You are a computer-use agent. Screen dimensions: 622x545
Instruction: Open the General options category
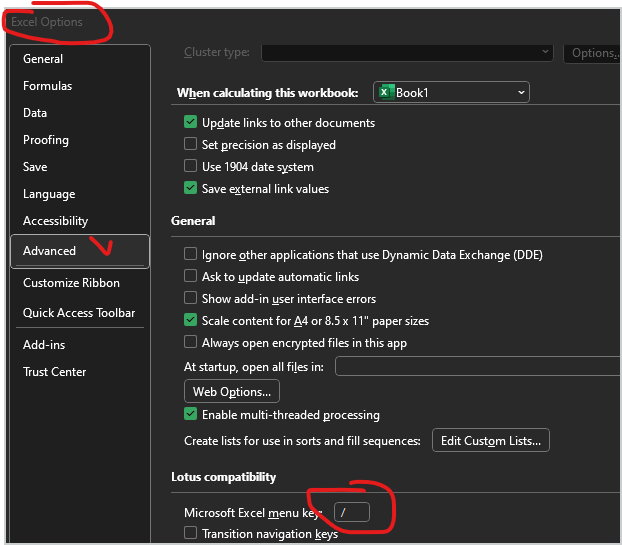click(x=43, y=59)
